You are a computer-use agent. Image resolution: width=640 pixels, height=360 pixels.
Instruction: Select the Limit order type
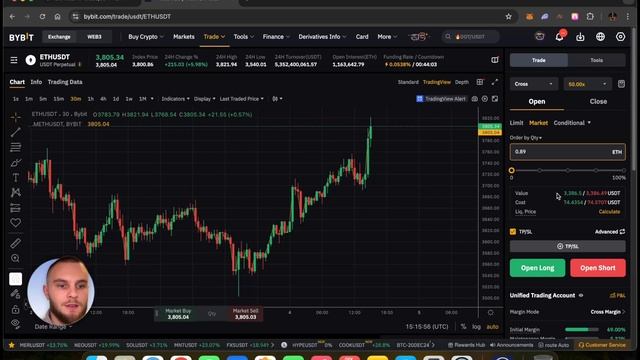point(516,123)
